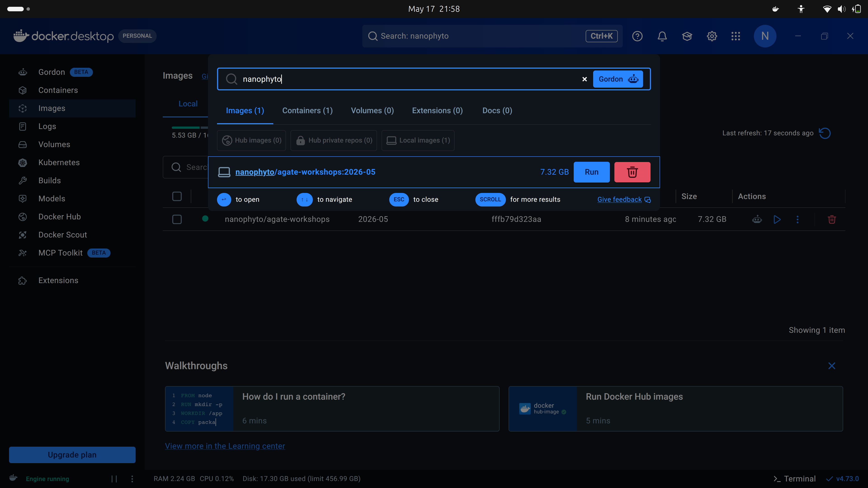This screenshot has height=488, width=868.
Task: Switch to Volumes (0) results tab
Action: point(372,111)
